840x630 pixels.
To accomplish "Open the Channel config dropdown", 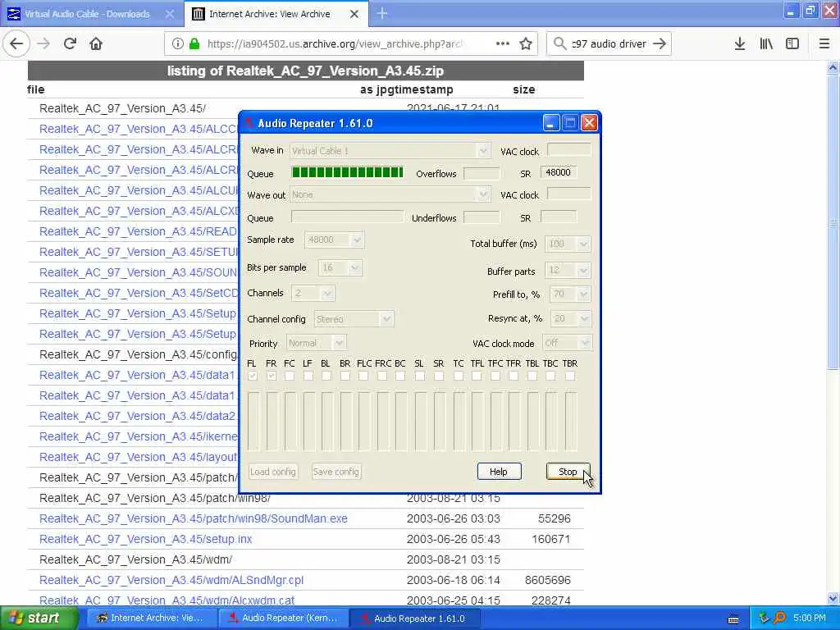I will click(354, 319).
